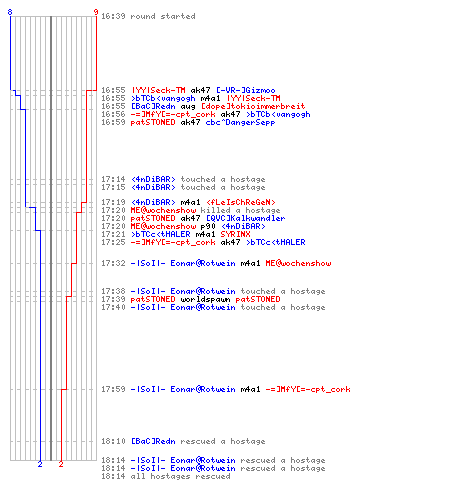This screenshot has width=450, height=500.
Task: Click the red 2 at chart bottom
Action: 61,464
